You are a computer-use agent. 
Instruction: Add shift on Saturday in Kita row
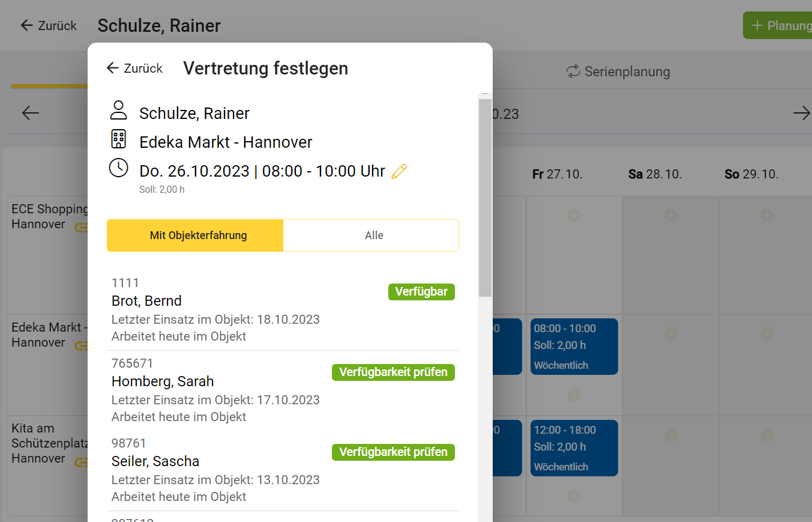(x=670, y=435)
